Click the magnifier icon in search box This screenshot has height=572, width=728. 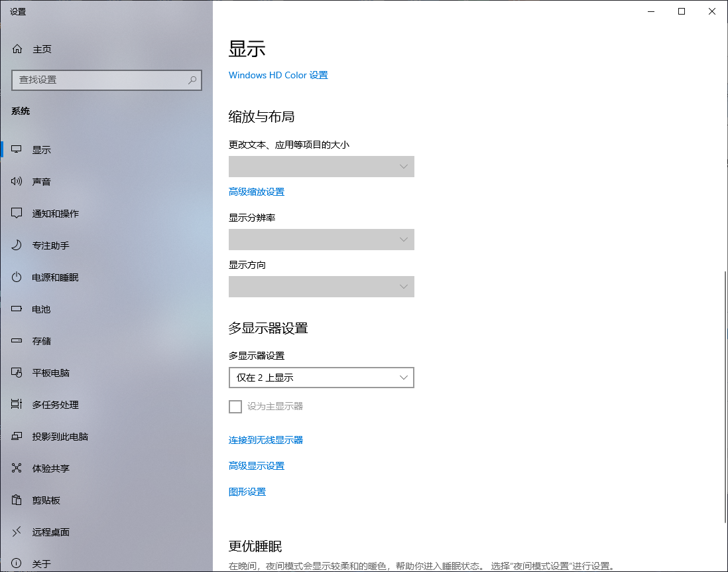coord(192,80)
